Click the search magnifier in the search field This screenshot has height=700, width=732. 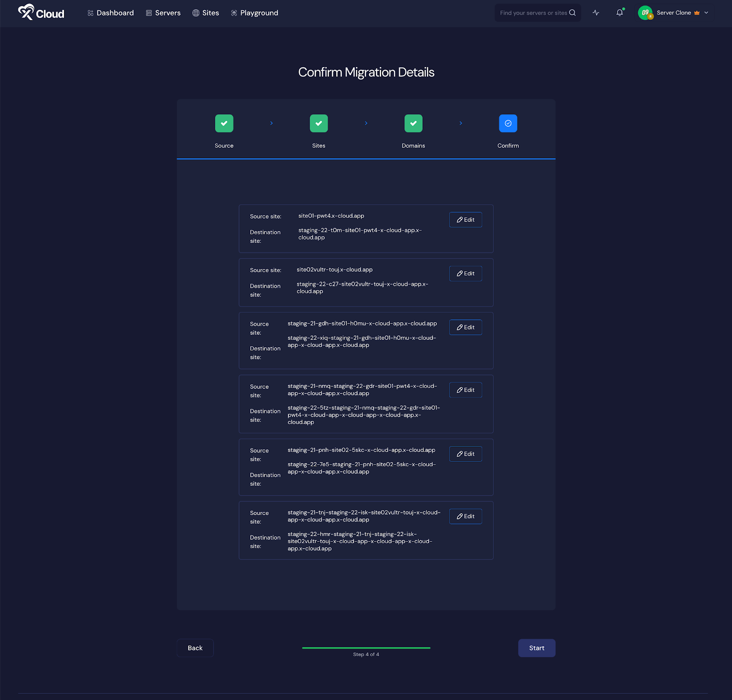572,12
